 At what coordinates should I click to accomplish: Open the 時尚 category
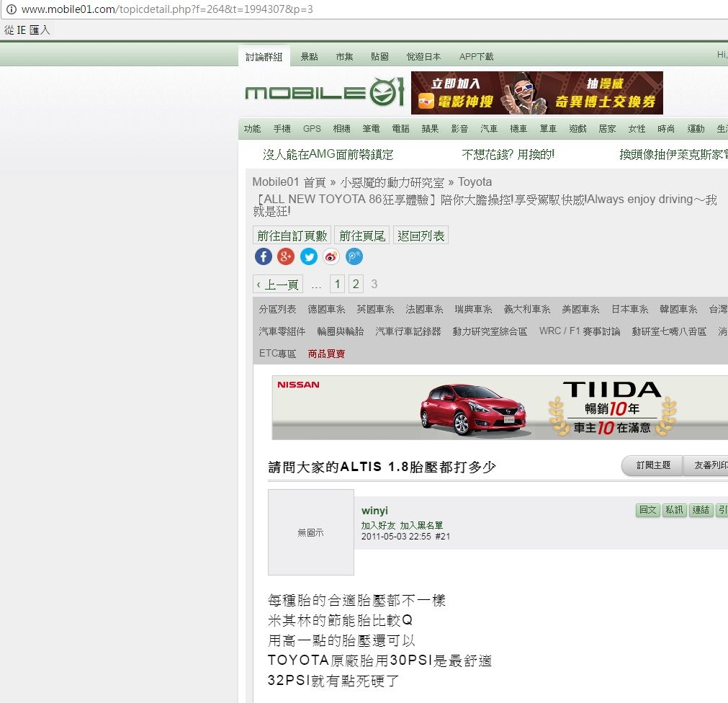click(666, 129)
